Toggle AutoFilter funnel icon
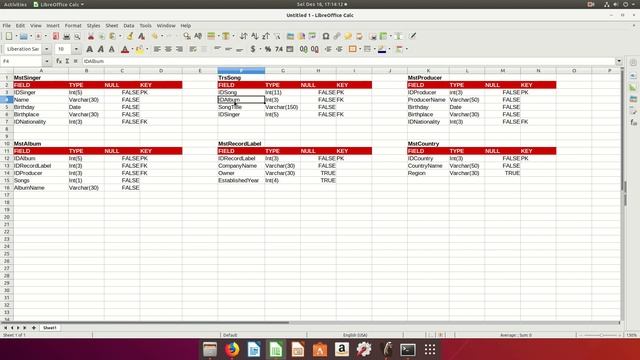This screenshot has width=640, height=360. pos(277,36)
